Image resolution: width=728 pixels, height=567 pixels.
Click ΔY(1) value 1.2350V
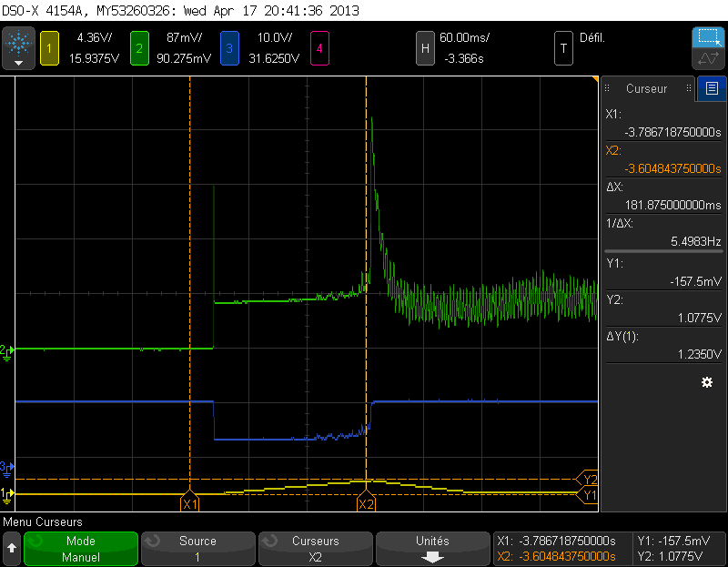pos(699,354)
